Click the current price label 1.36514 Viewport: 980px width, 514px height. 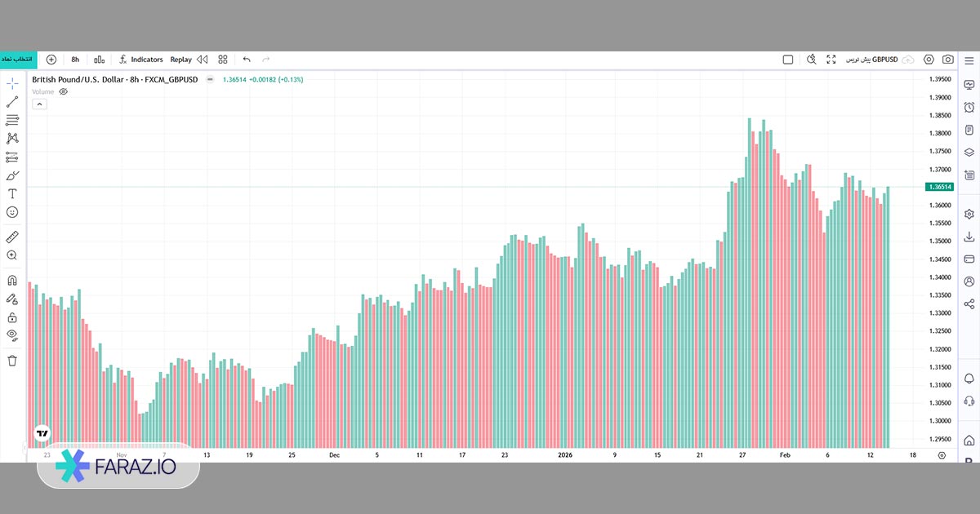[x=940, y=187]
